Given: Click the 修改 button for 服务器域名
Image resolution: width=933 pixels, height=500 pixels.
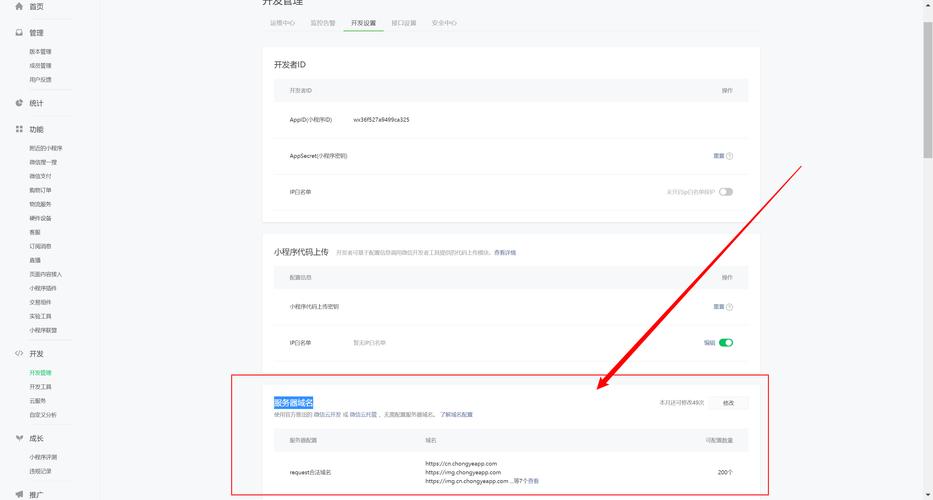Looking at the screenshot, I should 728,403.
